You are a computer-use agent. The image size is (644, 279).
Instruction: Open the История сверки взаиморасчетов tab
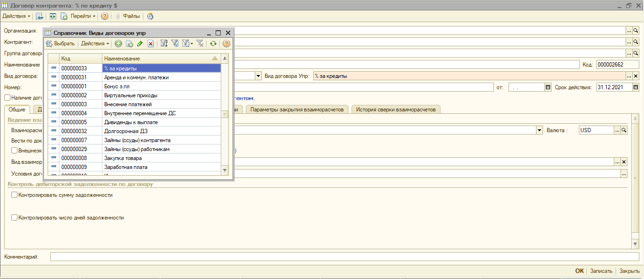pos(396,110)
